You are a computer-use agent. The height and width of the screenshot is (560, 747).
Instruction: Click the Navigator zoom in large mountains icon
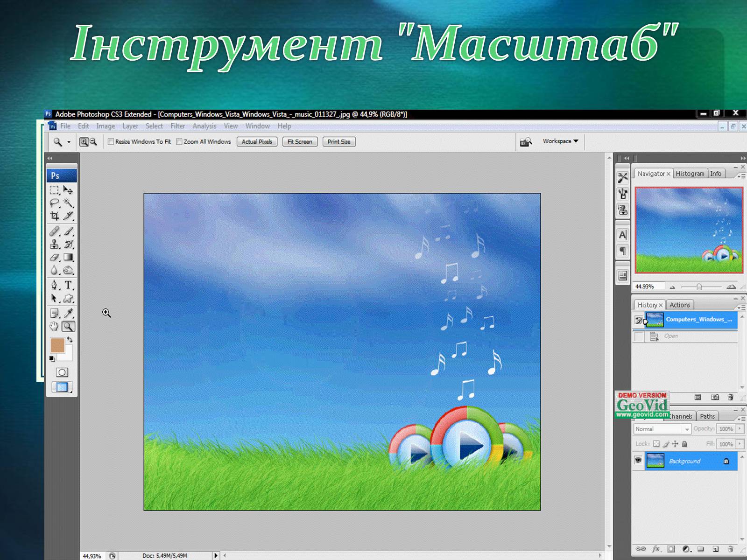731,287
